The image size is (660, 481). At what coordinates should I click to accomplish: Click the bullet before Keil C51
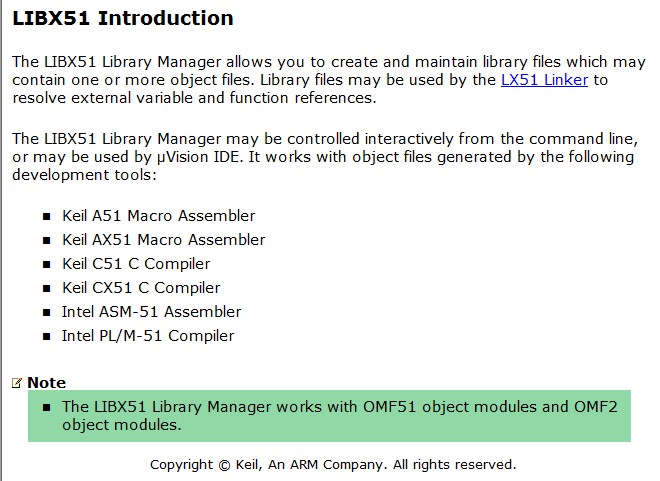tap(46, 265)
